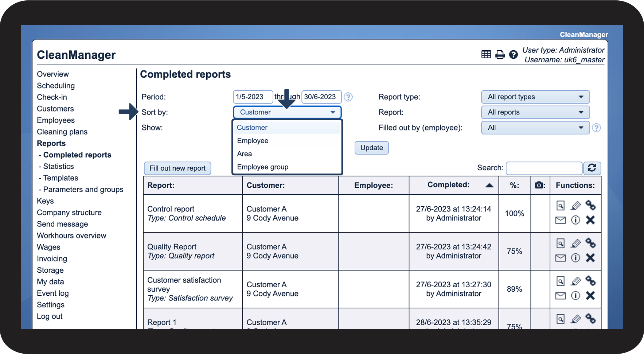
Task: Click the Search input field
Action: pyautogui.click(x=544, y=168)
